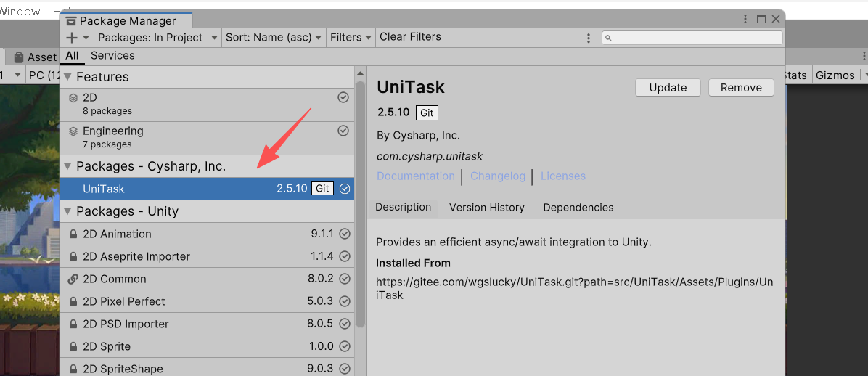The image size is (868, 376).
Task: Click the checkmark on the 2D Pixel Perfect row
Action: pos(345,301)
